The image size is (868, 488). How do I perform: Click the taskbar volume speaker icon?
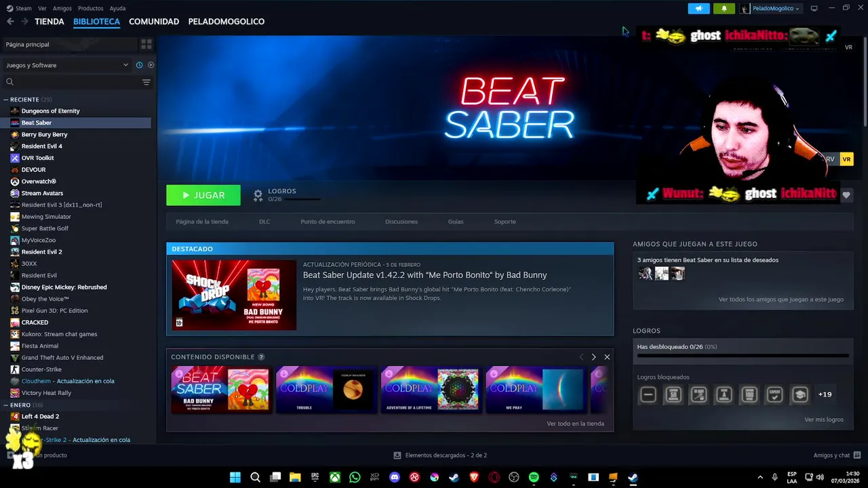(x=820, y=477)
